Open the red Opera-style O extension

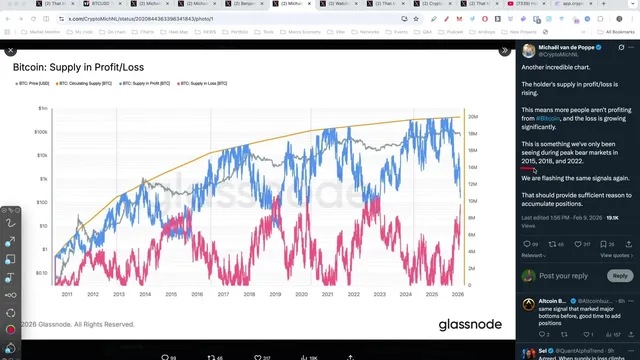[x=484, y=19]
